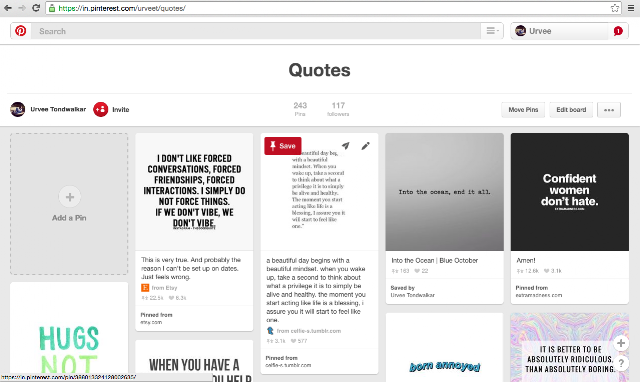Click the Move Pins button
This screenshot has height=382, width=640.
pos(523,110)
